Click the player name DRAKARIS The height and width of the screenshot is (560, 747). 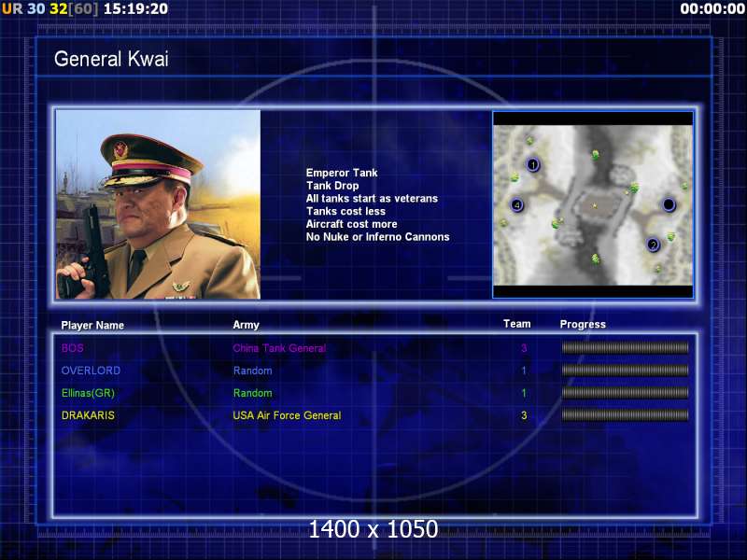pos(88,415)
